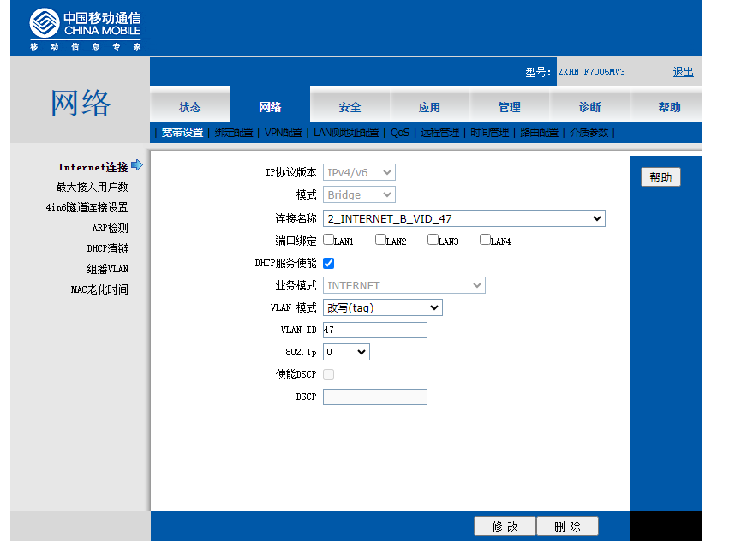Toggle the DHCP服务使能 checkbox
The image size is (729, 560).
(329, 263)
